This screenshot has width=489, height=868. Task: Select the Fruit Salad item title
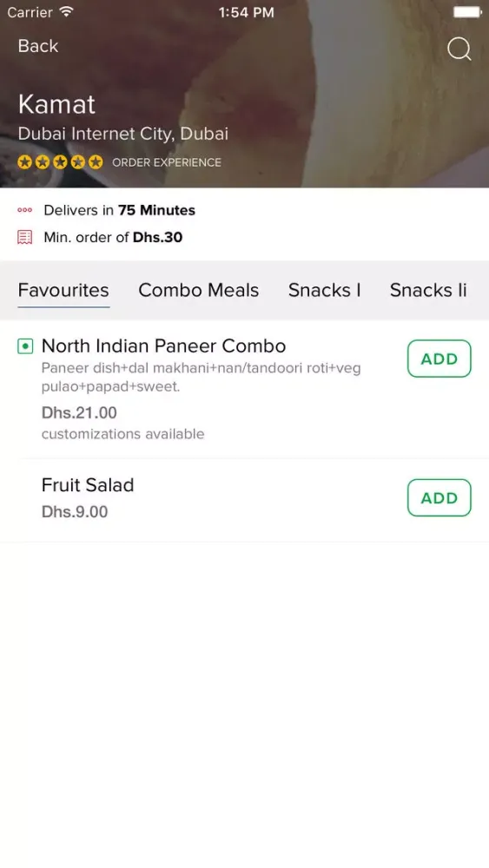(x=88, y=485)
